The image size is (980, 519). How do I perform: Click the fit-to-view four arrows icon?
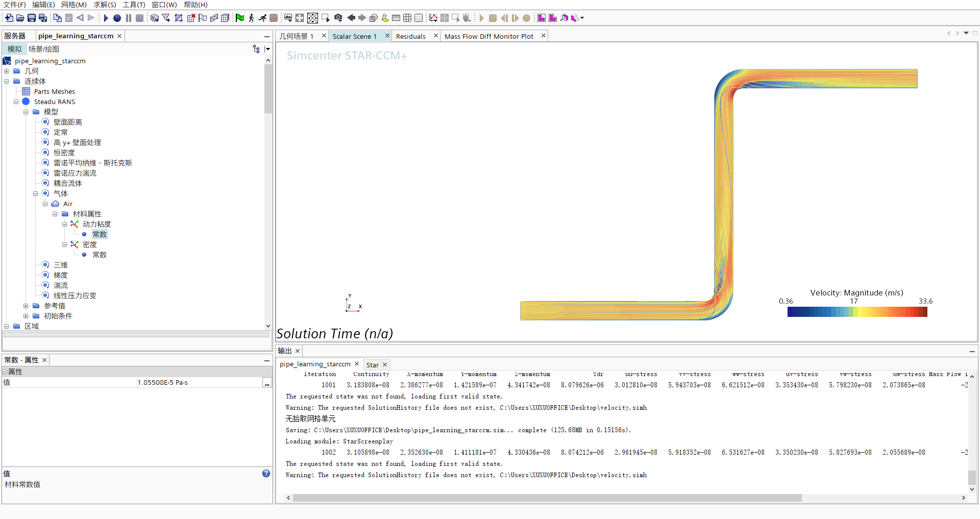pos(300,18)
